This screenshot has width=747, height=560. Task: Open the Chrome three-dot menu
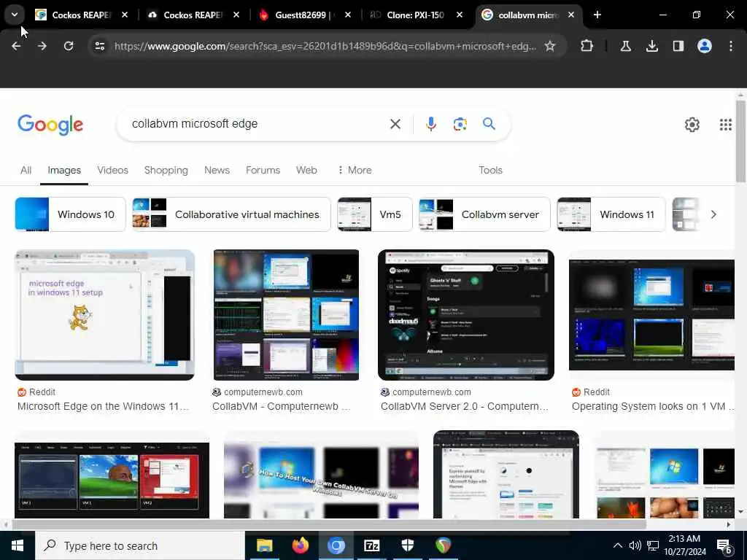(x=730, y=46)
